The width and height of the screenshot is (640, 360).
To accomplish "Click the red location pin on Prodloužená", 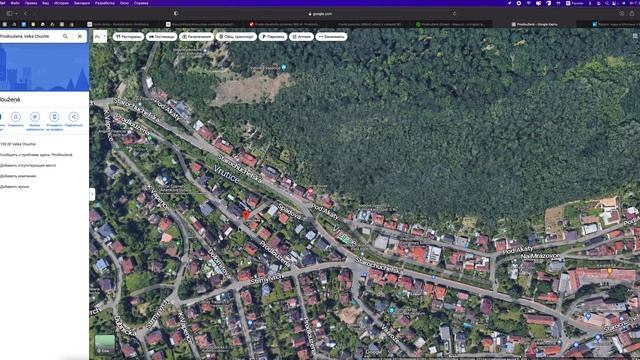I will click(245, 215).
